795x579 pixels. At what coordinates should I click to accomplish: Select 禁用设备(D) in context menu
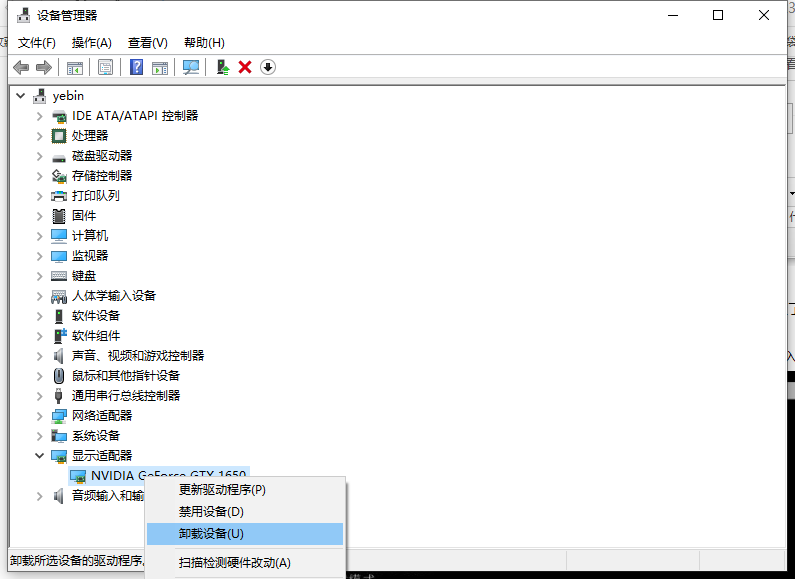[211, 512]
